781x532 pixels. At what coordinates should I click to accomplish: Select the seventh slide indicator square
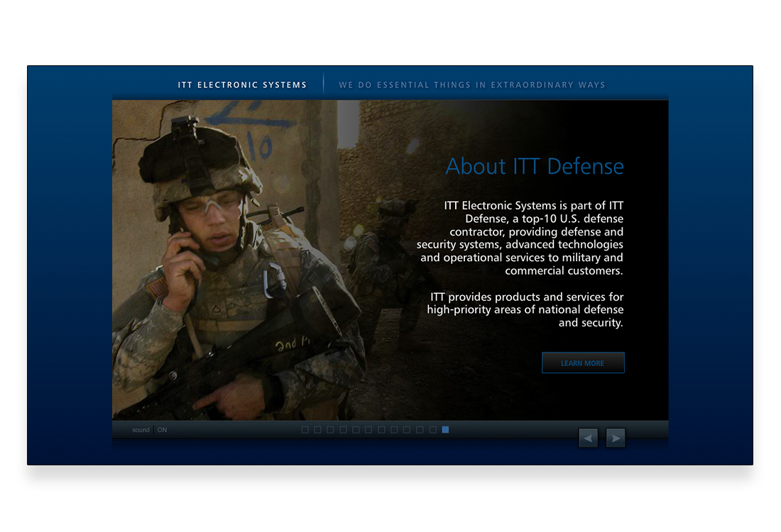[381, 429]
